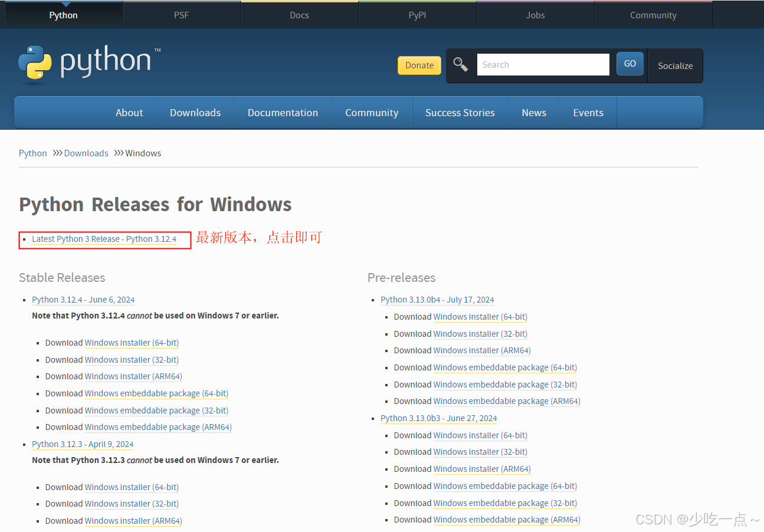Open the Downloads navigation menu
764x532 pixels.
pyautogui.click(x=195, y=113)
